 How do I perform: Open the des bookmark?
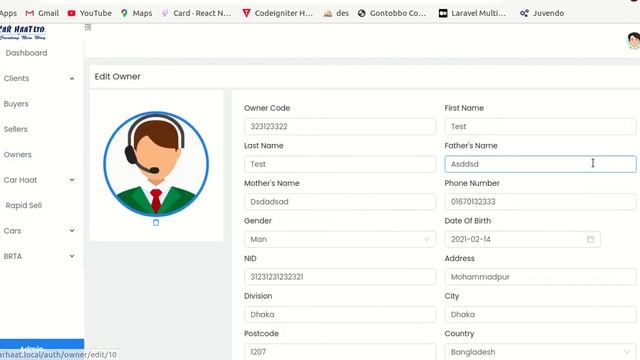(x=336, y=13)
